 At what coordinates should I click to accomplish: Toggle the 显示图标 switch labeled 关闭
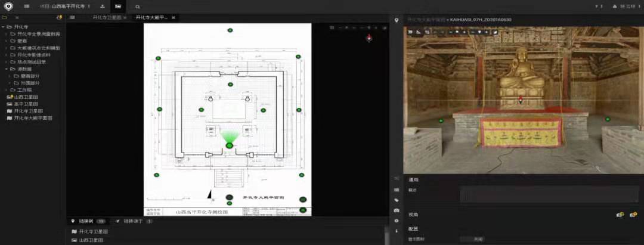pos(478,239)
